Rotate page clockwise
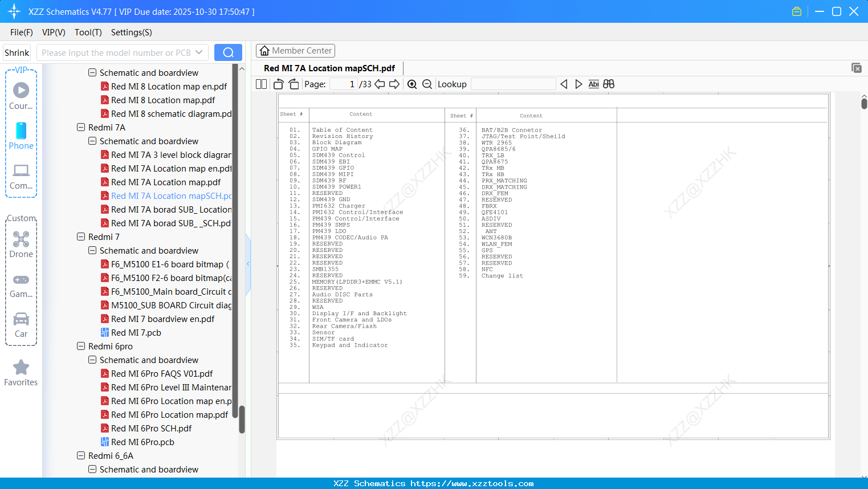 pyautogui.click(x=294, y=84)
